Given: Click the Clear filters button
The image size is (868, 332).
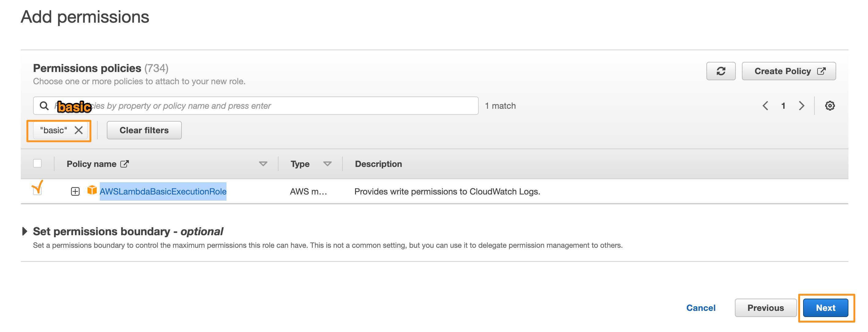Looking at the screenshot, I should click(x=144, y=130).
